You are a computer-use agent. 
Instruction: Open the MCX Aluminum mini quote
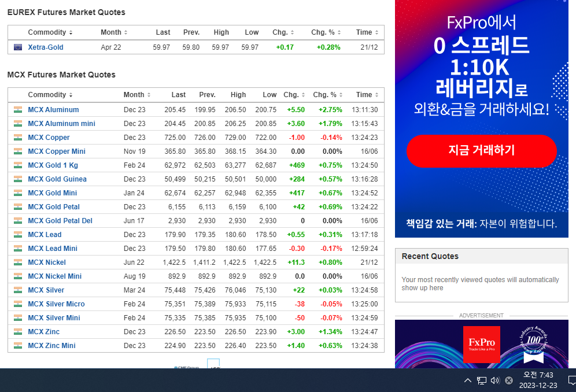tap(61, 124)
